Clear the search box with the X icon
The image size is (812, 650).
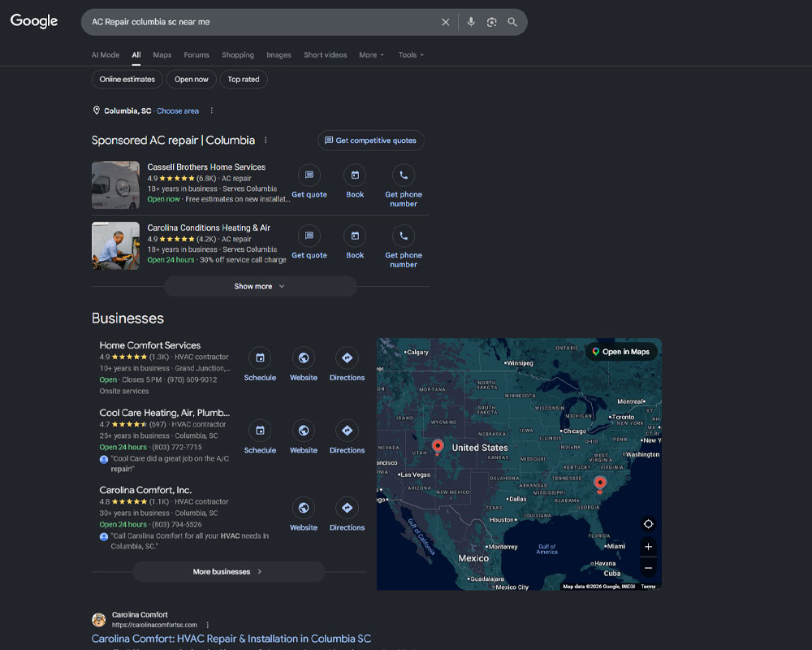[445, 22]
